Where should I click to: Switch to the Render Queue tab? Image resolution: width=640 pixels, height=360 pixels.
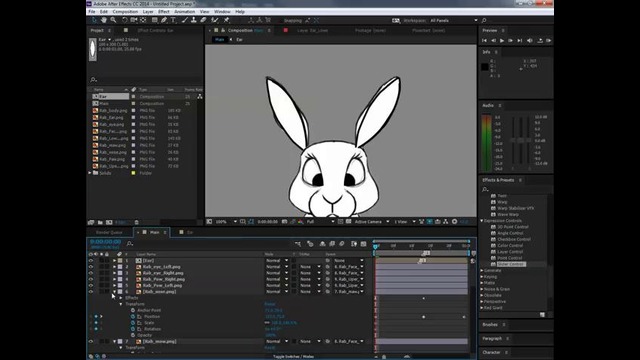[x=109, y=232]
